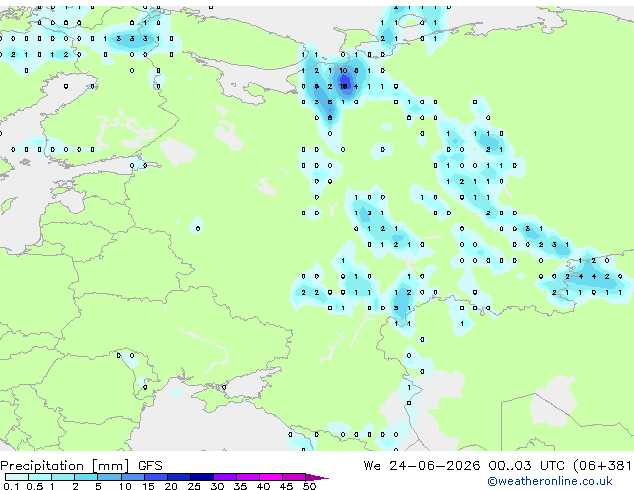This screenshot has height=490, width=634.
Task: Pick the 1–2 mm legend swatch
Action: 63,477
